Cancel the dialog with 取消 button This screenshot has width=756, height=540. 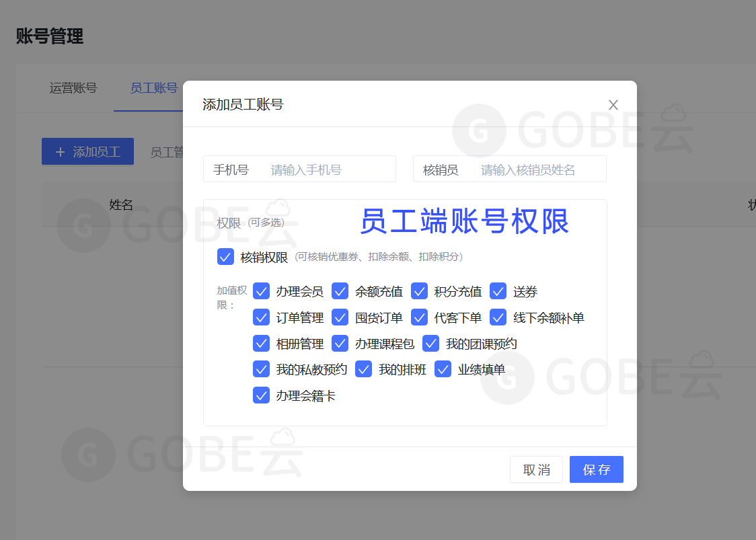pyautogui.click(x=536, y=469)
